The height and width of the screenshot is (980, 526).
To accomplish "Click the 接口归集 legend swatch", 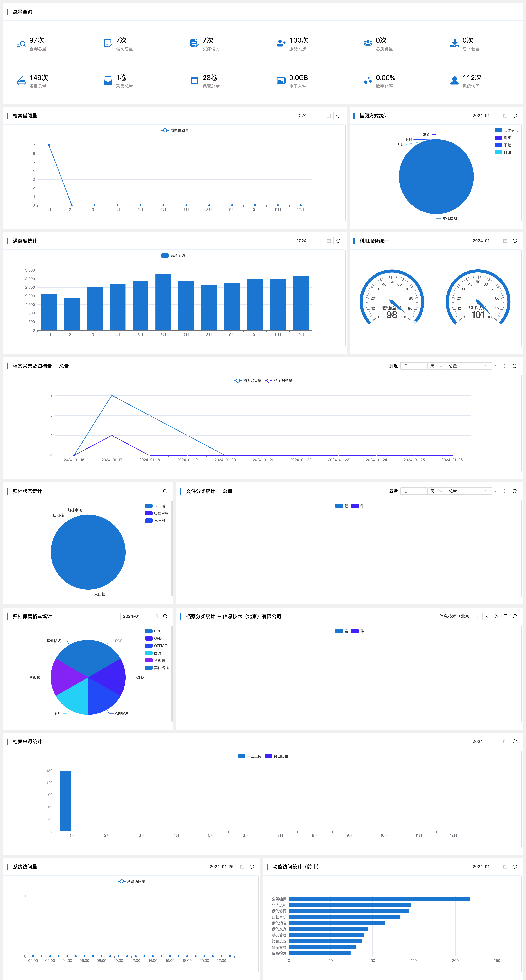I will [268, 756].
